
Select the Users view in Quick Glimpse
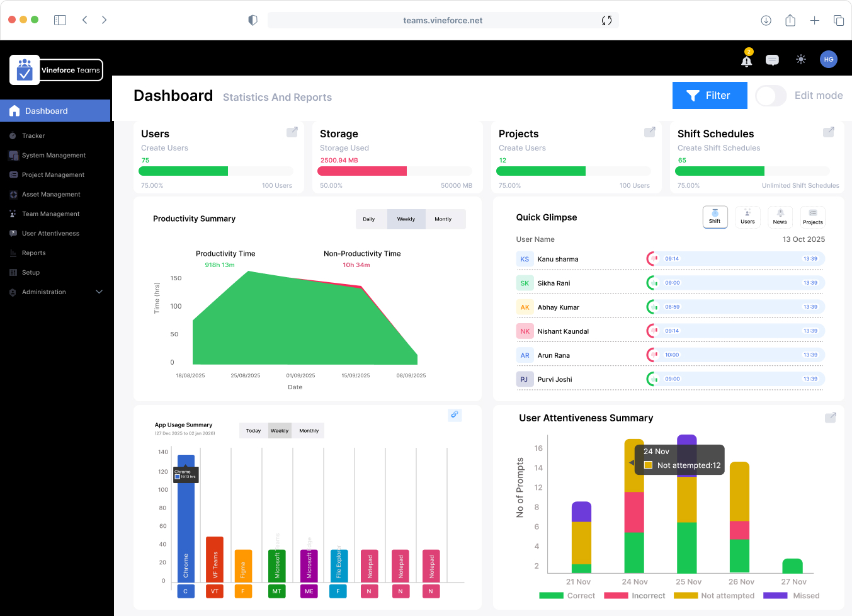pyautogui.click(x=747, y=217)
